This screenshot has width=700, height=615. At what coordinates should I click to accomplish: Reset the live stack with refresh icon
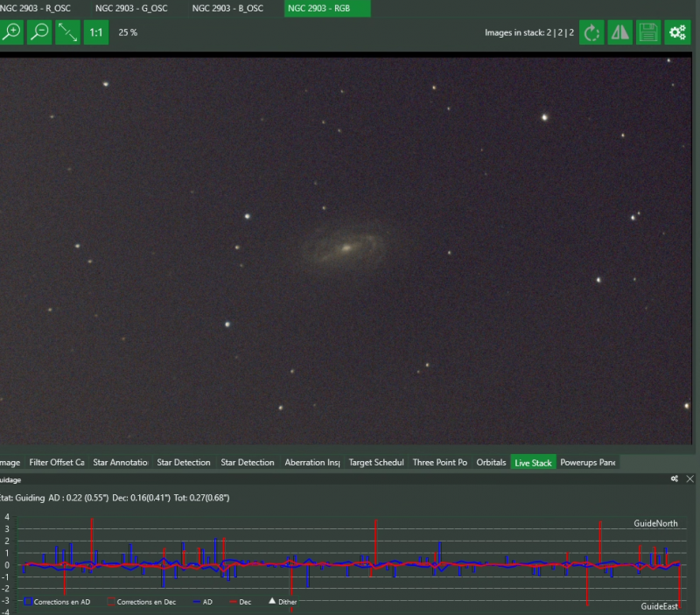[591, 32]
